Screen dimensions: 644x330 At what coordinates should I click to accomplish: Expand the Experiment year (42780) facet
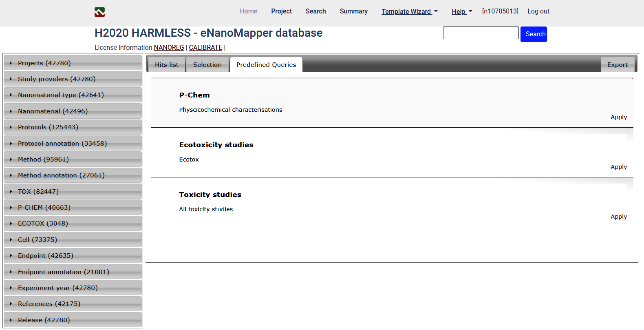(73, 288)
